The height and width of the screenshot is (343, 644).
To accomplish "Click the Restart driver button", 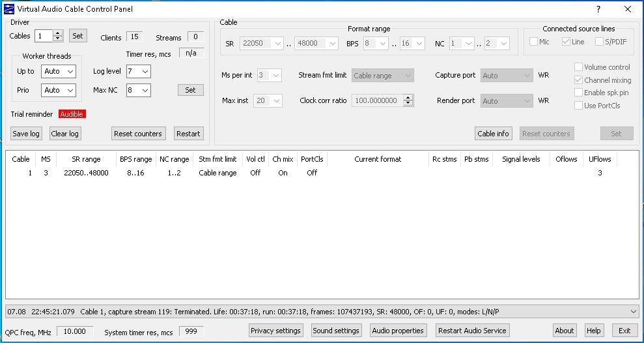I will [x=189, y=134].
